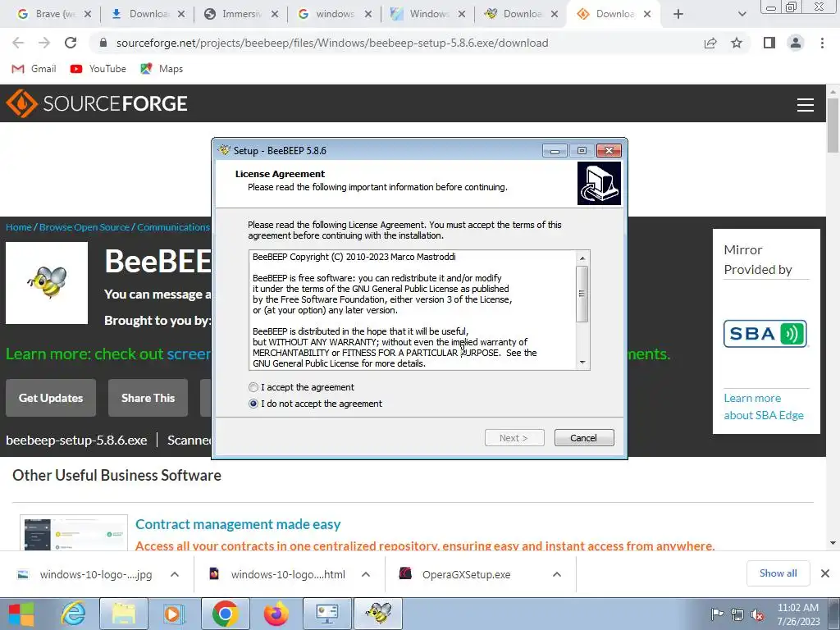840x630 pixels.
Task: Open the Maps bookmark
Action: click(x=162, y=69)
